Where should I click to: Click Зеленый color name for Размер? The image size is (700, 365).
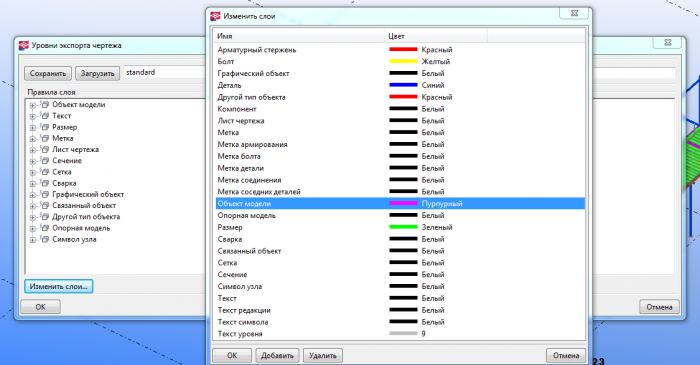click(437, 227)
